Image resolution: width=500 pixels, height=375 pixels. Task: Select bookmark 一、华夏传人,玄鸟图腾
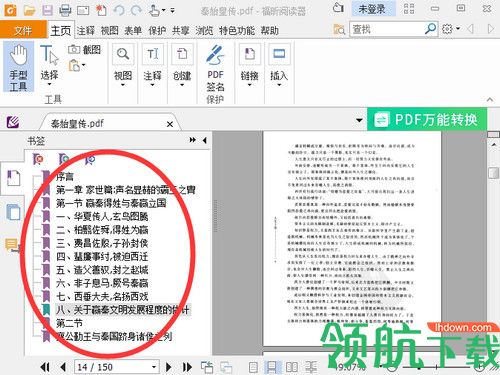coord(102,216)
